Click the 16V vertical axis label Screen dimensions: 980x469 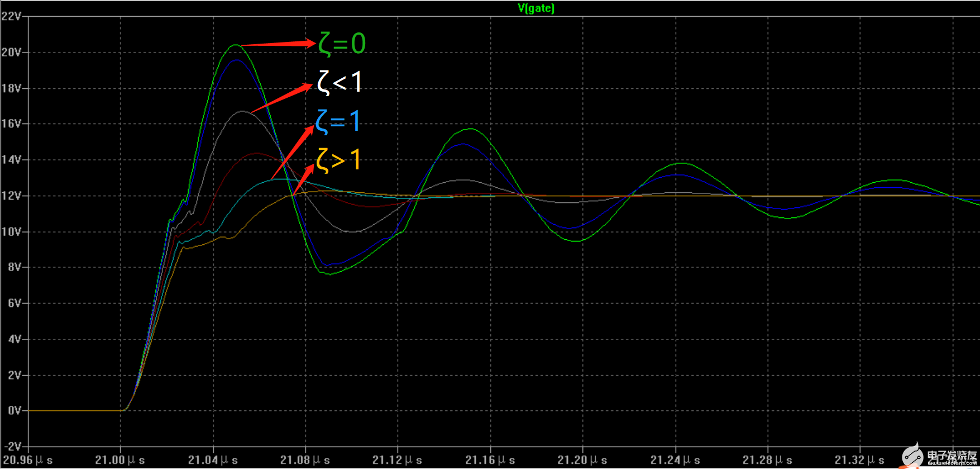[11, 124]
